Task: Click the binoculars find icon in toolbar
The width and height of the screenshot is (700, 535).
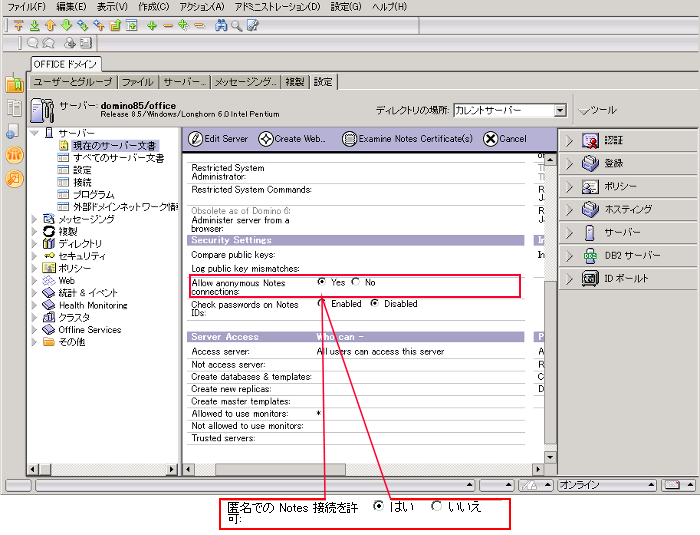Action: point(221,25)
